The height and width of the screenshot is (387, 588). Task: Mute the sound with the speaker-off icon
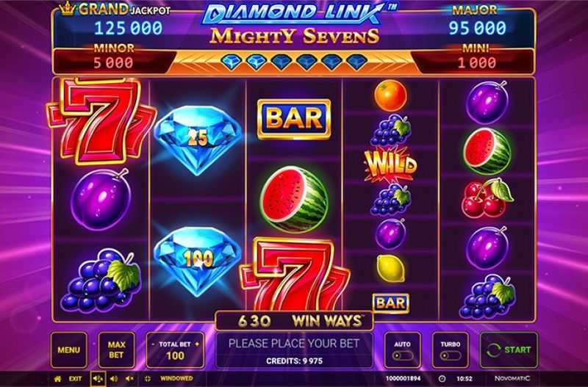130,379
